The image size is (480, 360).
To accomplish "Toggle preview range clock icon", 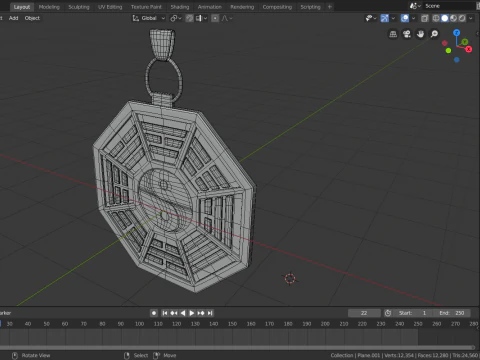I will point(388,313).
